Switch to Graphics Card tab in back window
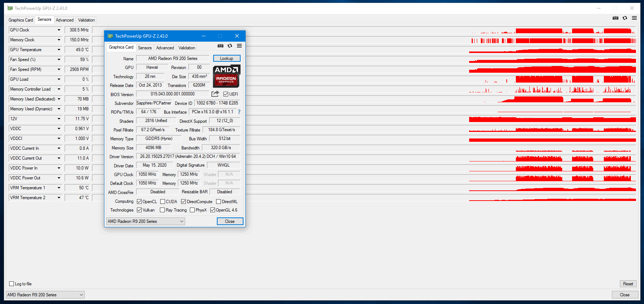644x304 pixels. click(x=21, y=20)
